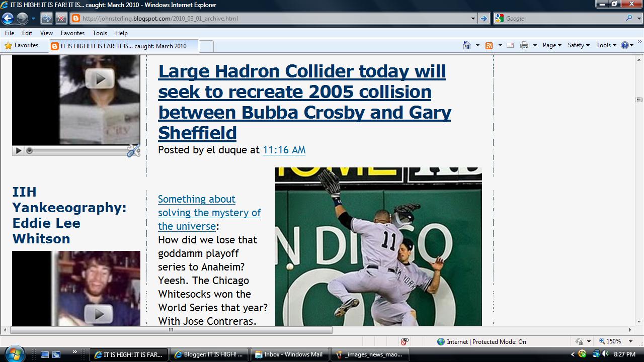This screenshot has width=644, height=362.
Task: Click Switch Between Windows quick launch icon
Action: click(x=56, y=354)
